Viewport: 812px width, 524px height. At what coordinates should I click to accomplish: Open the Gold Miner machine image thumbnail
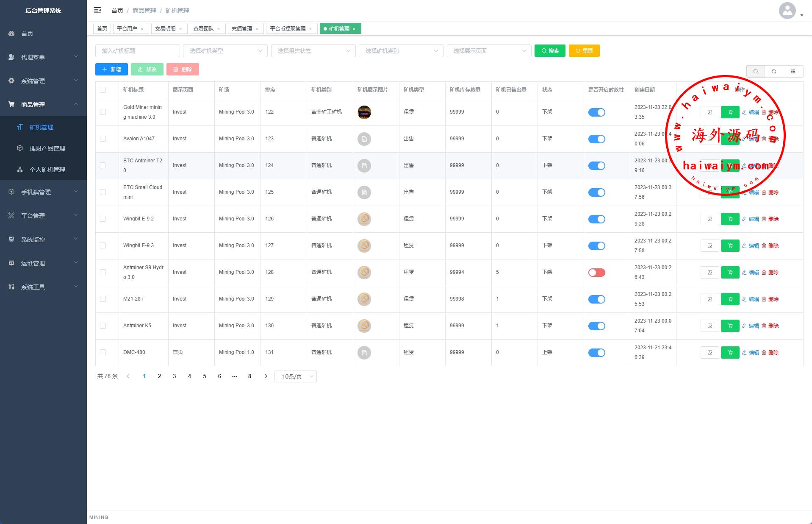coord(364,112)
